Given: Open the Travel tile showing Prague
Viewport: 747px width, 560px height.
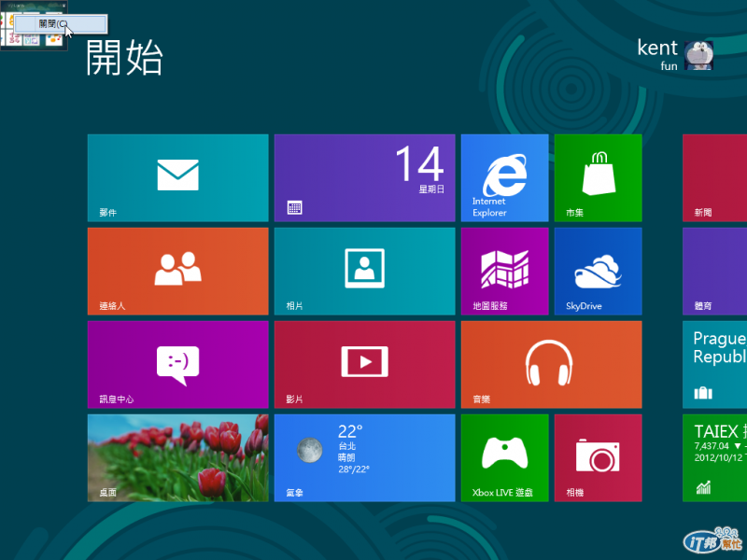Looking at the screenshot, I should pyautogui.click(x=714, y=364).
